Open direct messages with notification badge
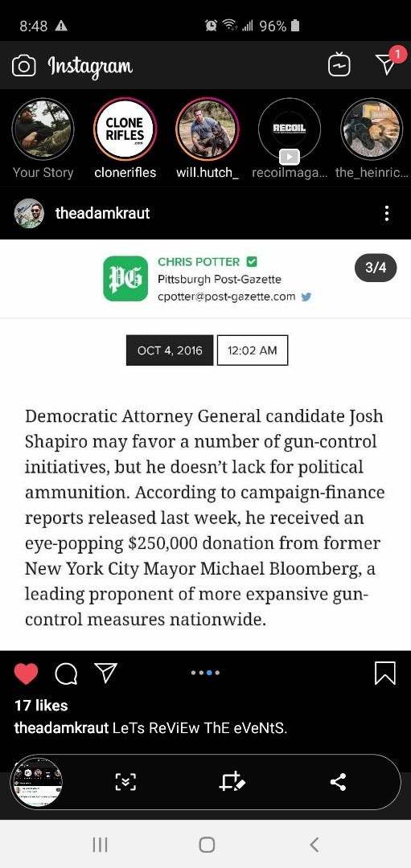The image size is (411, 868). pyautogui.click(x=388, y=62)
